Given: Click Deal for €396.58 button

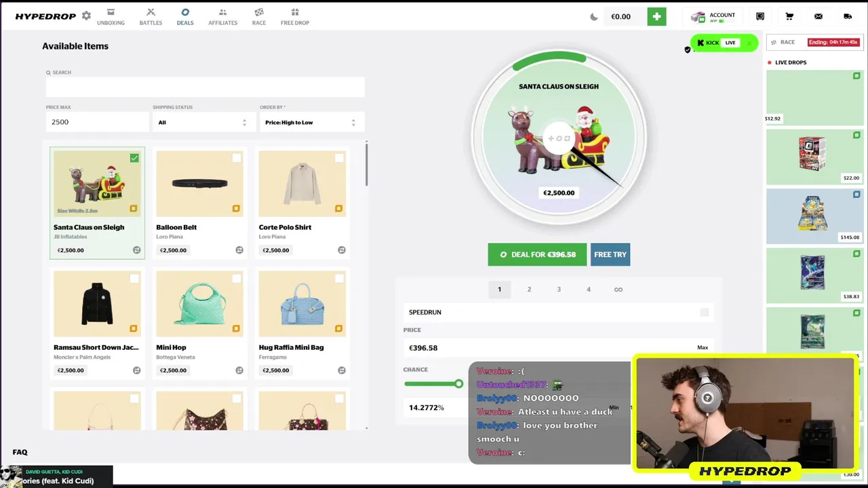Looking at the screenshot, I should click(537, 254).
